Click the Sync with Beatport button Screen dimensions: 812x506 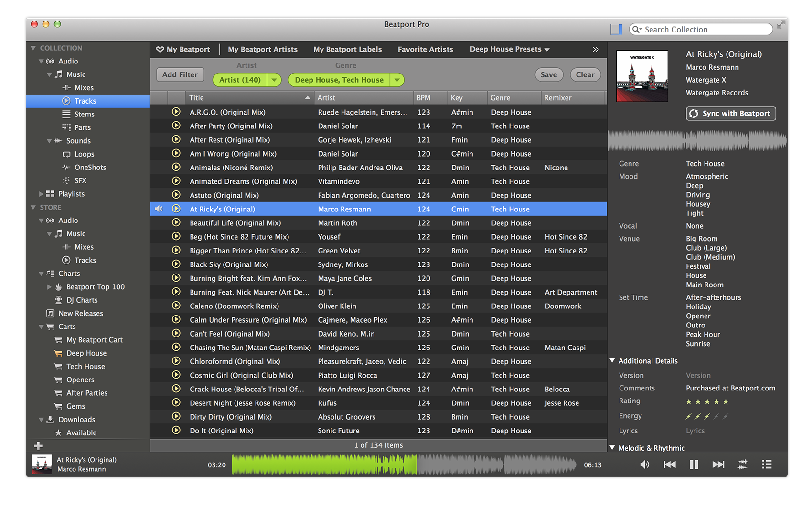coord(731,114)
